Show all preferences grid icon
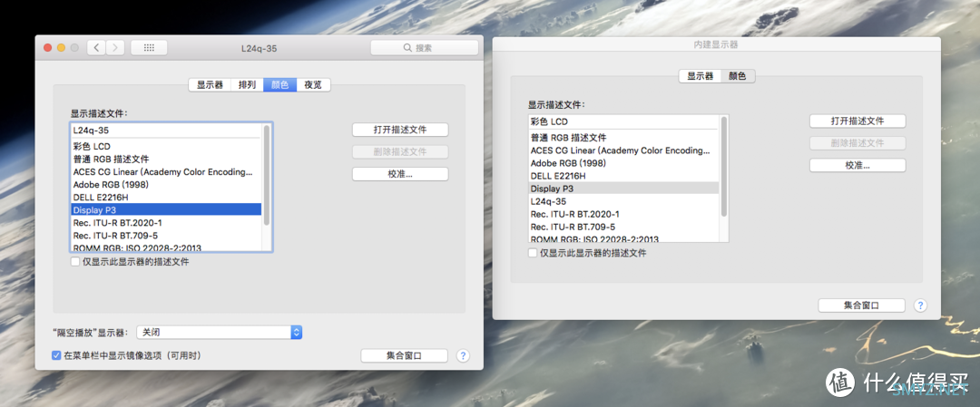Viewport: 980px width, 407px height. coord(149,47)
